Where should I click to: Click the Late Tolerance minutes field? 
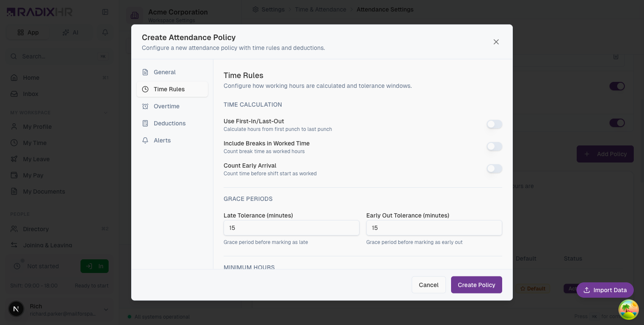coord(291,228)
